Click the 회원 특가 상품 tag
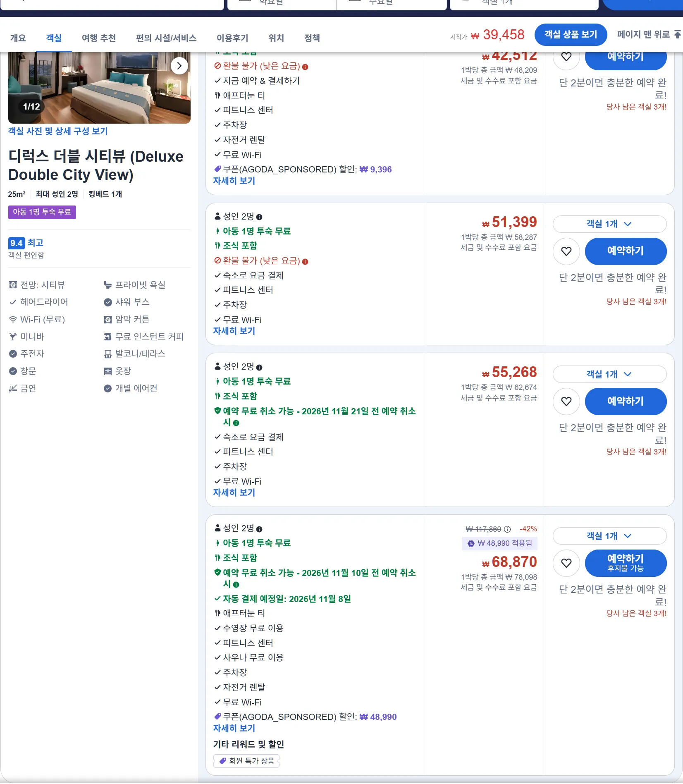The image size is (683, 784). [246, 761]
